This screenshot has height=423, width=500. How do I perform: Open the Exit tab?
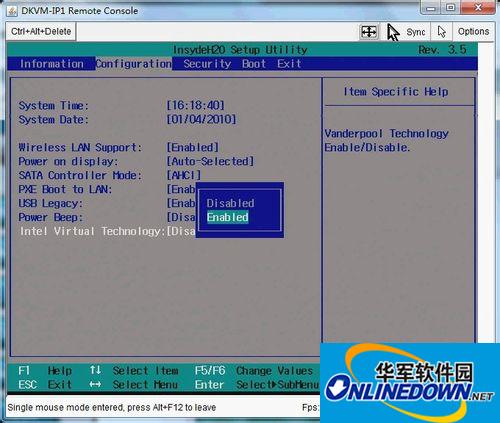289,64
